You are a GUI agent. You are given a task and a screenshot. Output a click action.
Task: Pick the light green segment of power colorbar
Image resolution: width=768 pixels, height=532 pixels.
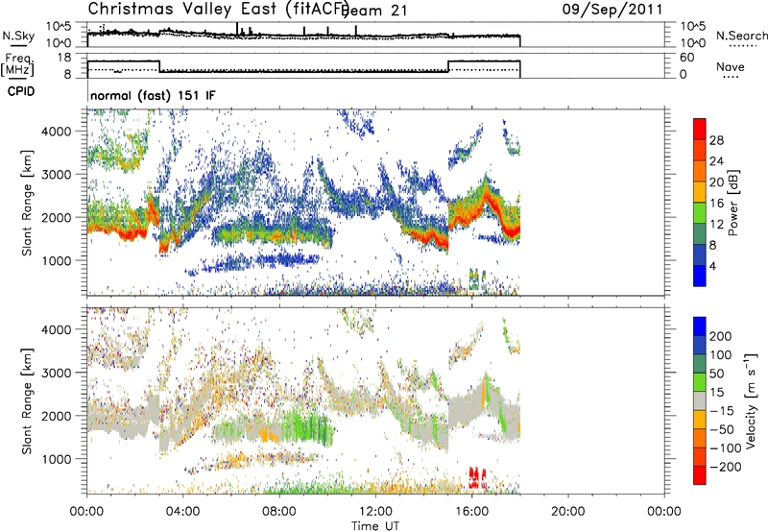coord(700,213)
